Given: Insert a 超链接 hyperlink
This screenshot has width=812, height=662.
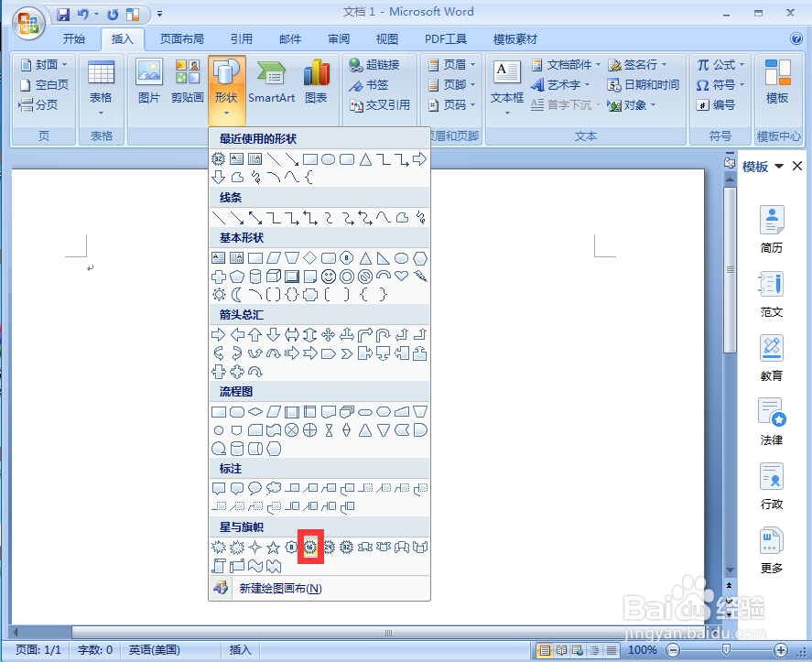Looking at the screenshot, I should click(x=374, y=65).
